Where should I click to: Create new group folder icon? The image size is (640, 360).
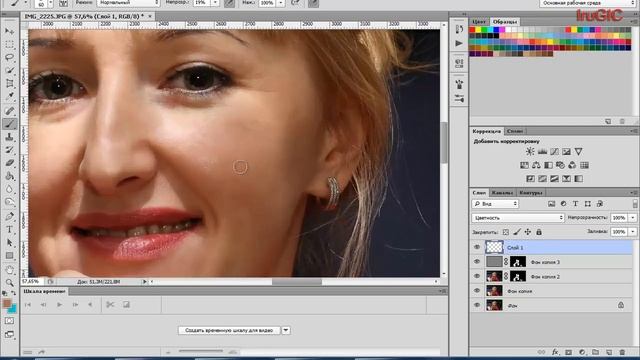pyautogui.click(x=596, y=352)
